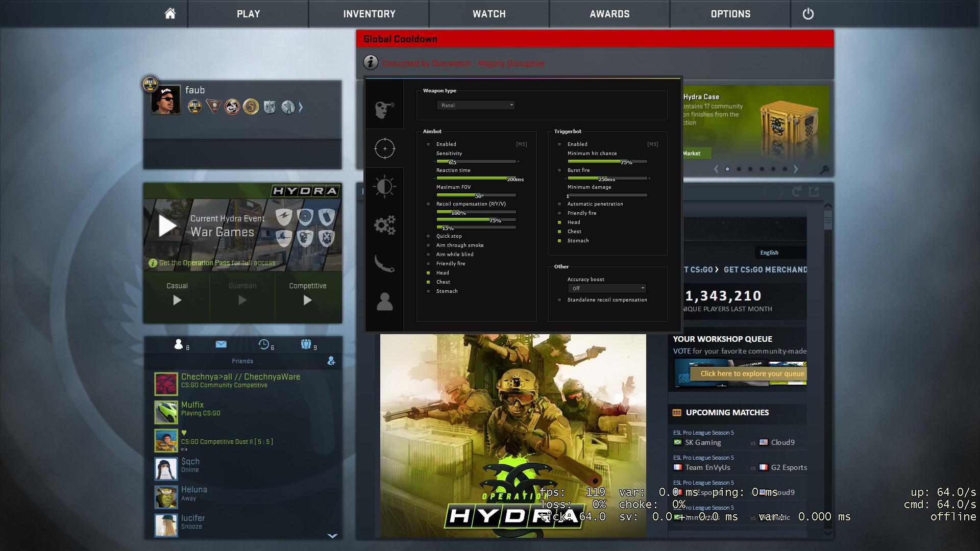This screenshot has height=551, width=980.
Task: Click the home icon in top bar
Action: point(170,14)
